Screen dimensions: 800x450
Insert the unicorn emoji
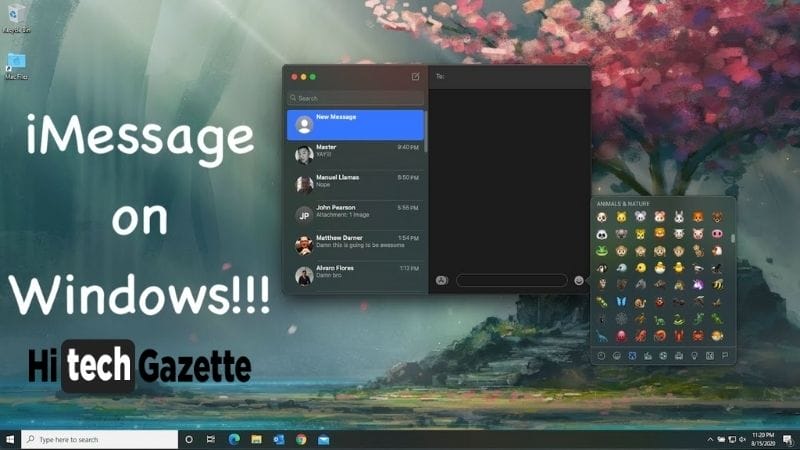(697, 285)
